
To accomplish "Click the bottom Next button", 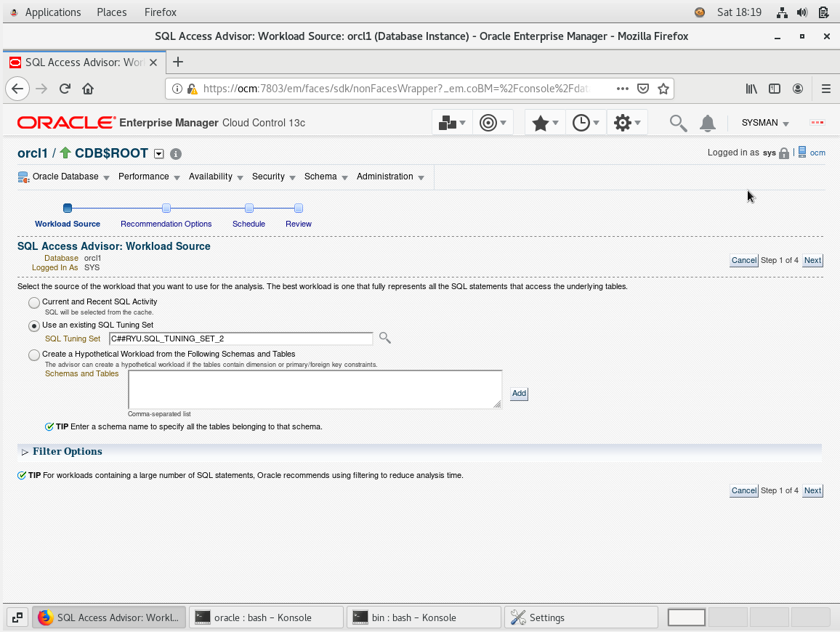I will (x=812, y=490).
